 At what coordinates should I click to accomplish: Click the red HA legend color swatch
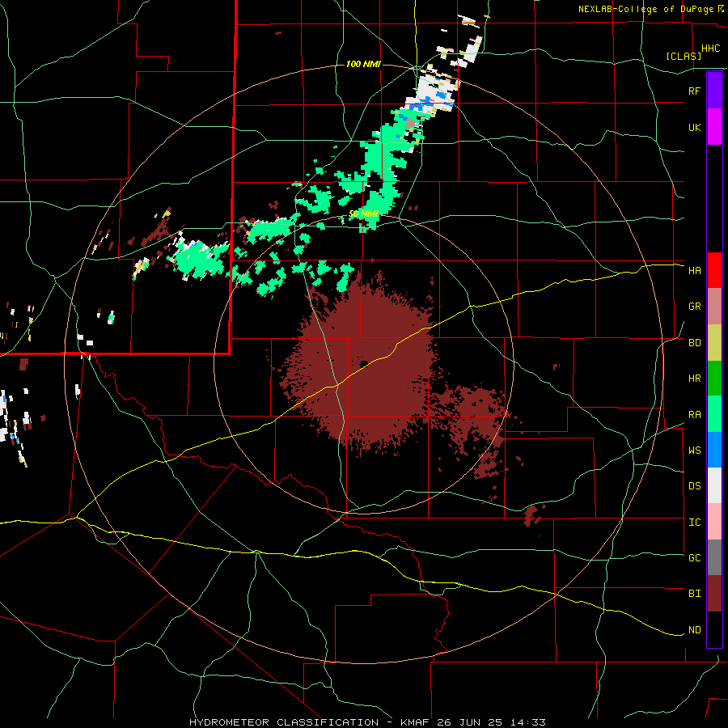[x=714, y=270]
